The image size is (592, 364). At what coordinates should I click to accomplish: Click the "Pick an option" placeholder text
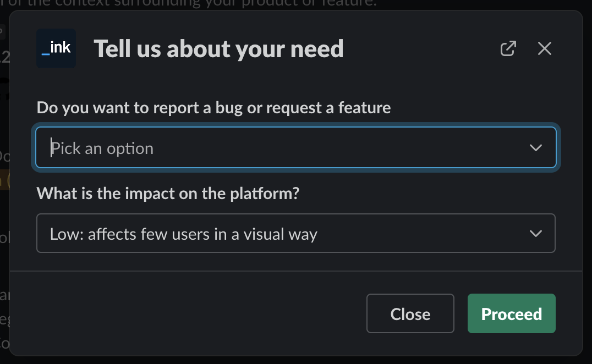[x=102, y=148]
